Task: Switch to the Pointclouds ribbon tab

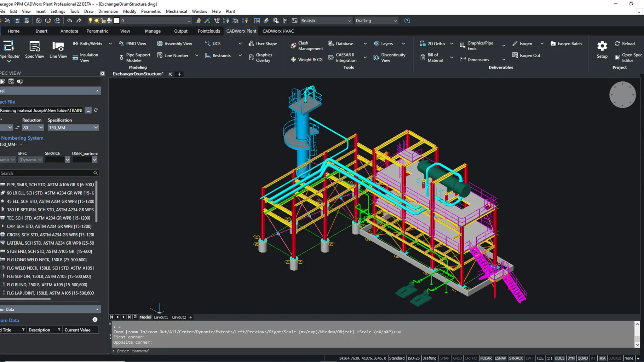Action: (x=209, y=31)
